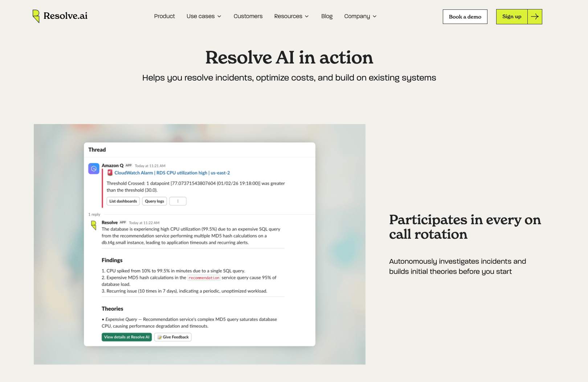Click the List dashboards button
The height and width of the screenshot is (382, 588).
click(x=123, y=201)
